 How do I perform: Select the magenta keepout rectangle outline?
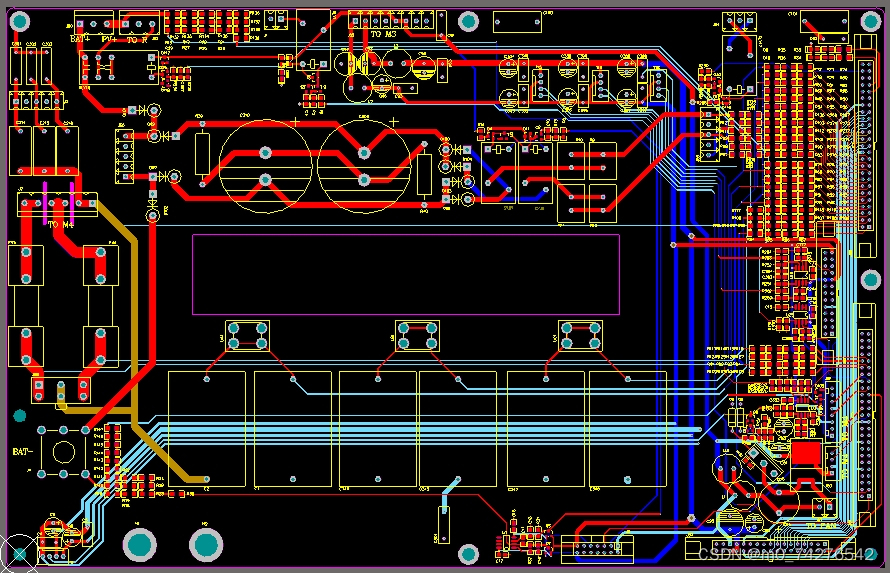pyautogui.click(x=406, y=274)
